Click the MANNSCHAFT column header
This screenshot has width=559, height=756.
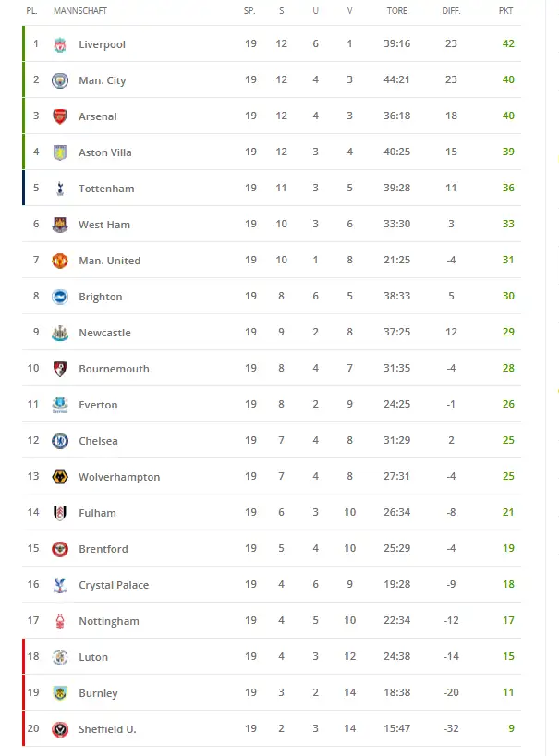(x=78, y=11)
